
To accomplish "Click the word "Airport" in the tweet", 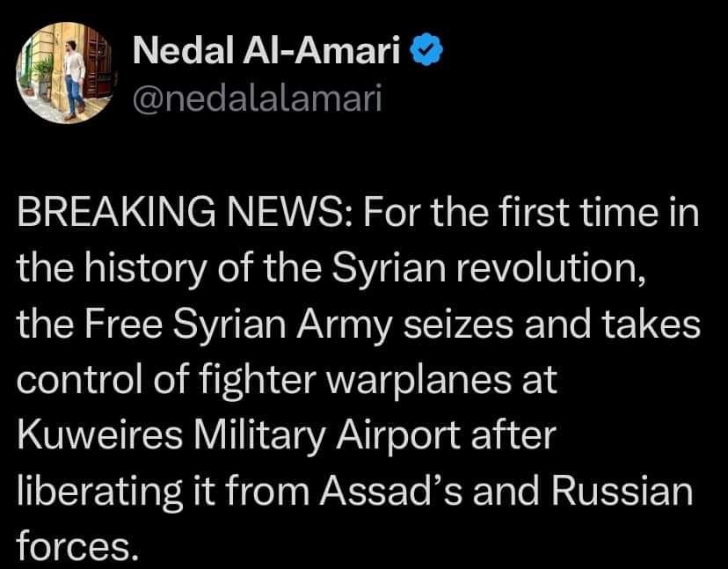I will point(398,436).
